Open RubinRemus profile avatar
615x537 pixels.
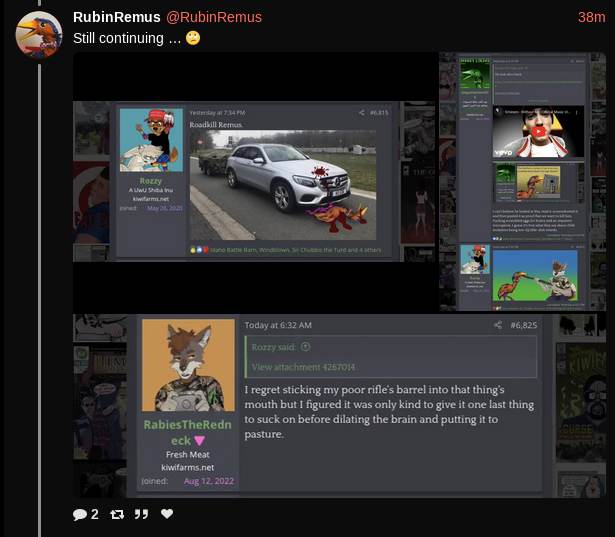pos(38,35)
